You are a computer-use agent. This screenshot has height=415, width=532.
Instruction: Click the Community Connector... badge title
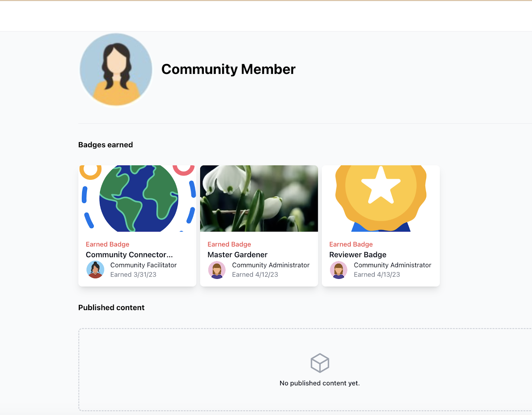pyautogui.click(x=129, y=255)
